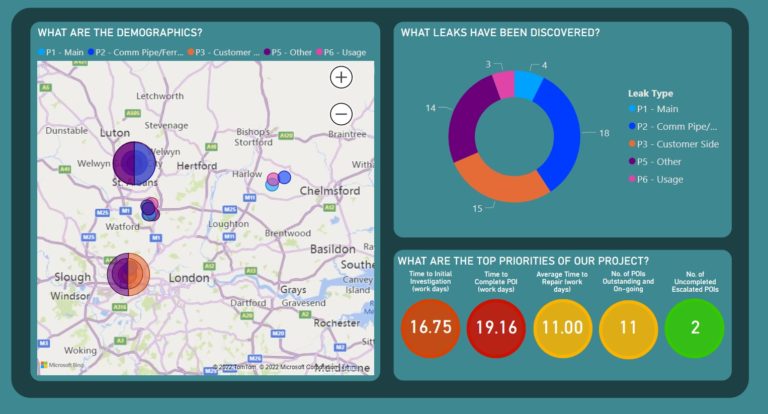The height and width of the screenshot is (414, 768).
Task: Toggle P6 - Usage in donut legend
Action: [x=660, y=178]
